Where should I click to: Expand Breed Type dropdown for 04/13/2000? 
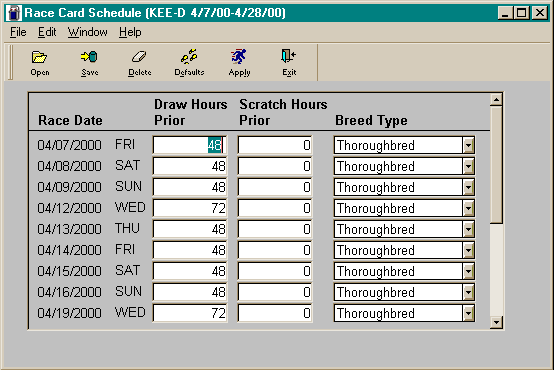coord(468,229)
